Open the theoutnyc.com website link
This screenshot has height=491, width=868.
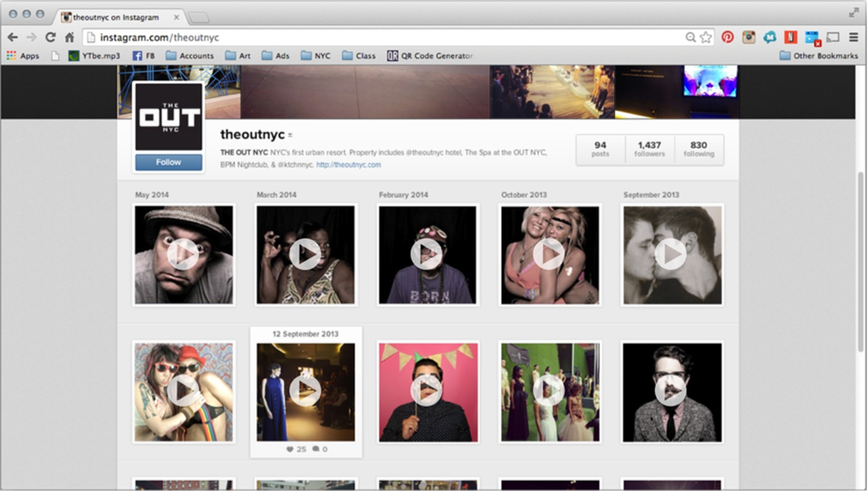pos(348,165)
